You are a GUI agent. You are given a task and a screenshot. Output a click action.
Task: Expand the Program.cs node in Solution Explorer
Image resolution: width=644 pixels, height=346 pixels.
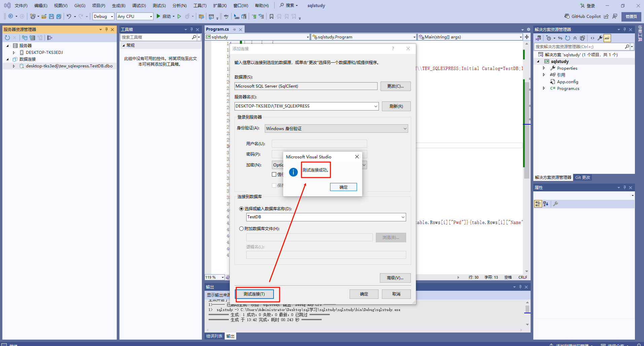(x=544, y=88)
